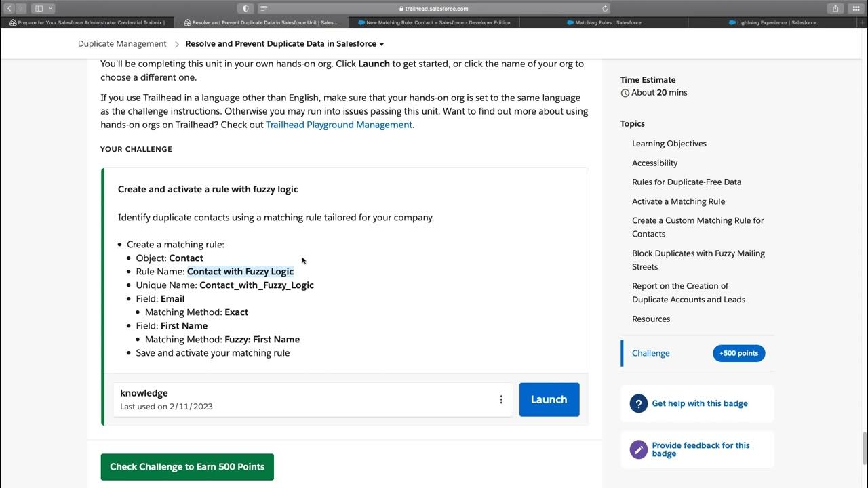Go to the Duplicate Management breadcrumb
Screen dimensions: 868x488
pos(122,44)
